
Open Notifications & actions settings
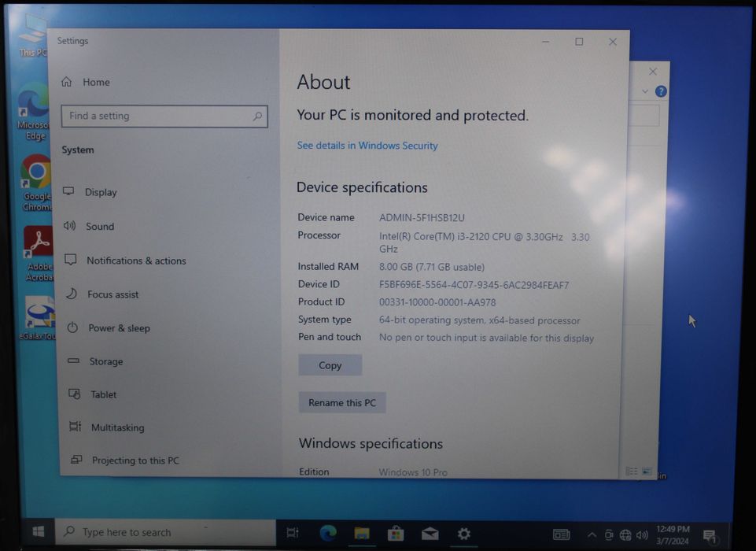[x=125, y=261]
